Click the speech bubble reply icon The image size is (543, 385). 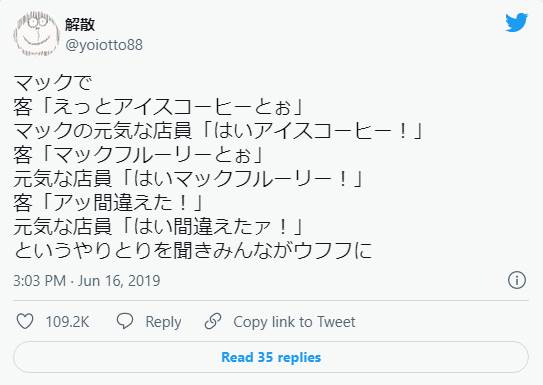[x=125, y=321]
